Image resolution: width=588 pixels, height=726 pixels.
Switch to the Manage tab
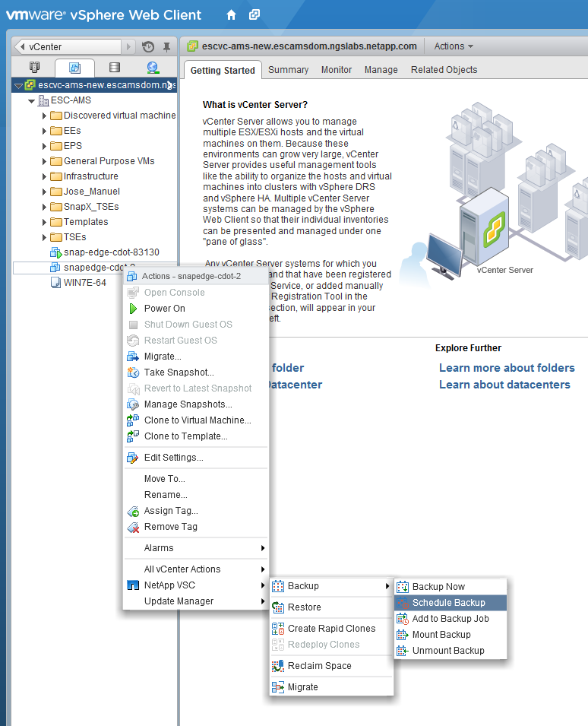point(381,70)
